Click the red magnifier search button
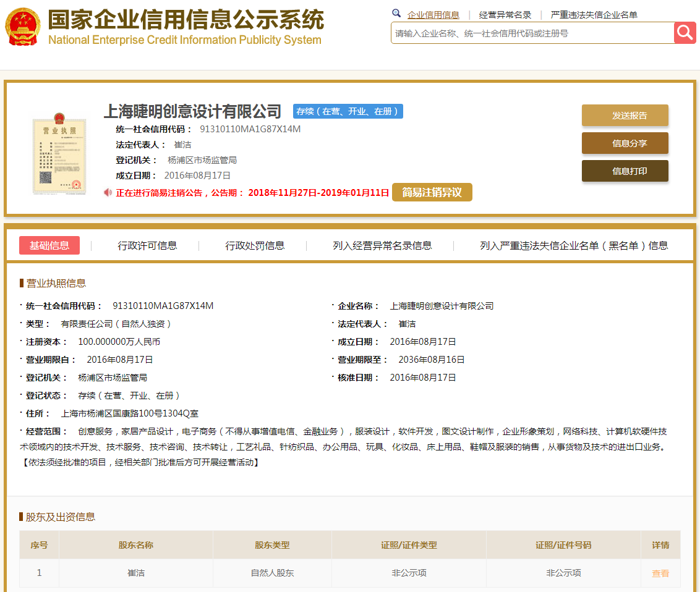The width and height of the screenshot is (700, 592). tap(685, 33)
